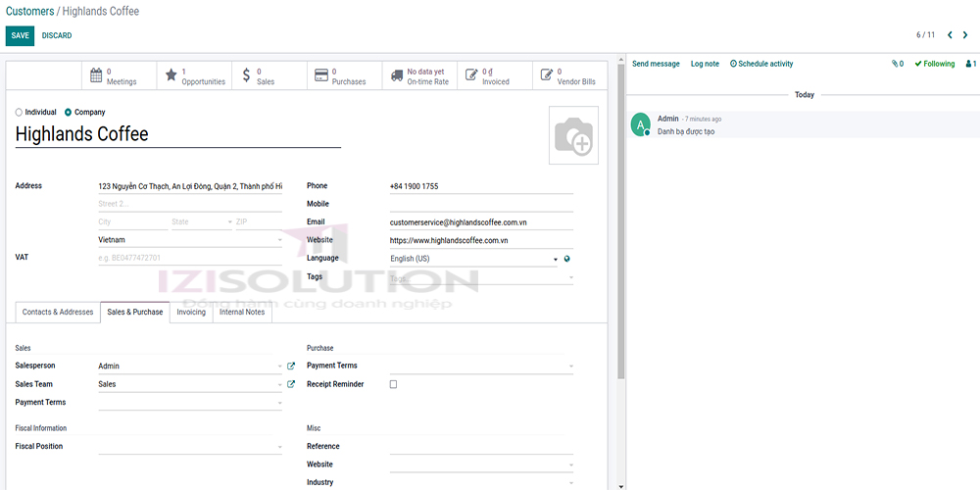Switch to the Contacts & Addresses tab

coord(58,312)
